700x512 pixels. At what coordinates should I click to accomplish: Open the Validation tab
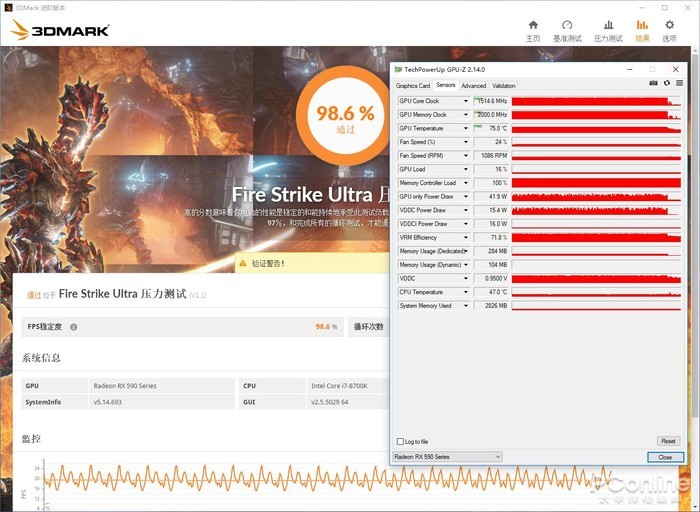(504, 86)
